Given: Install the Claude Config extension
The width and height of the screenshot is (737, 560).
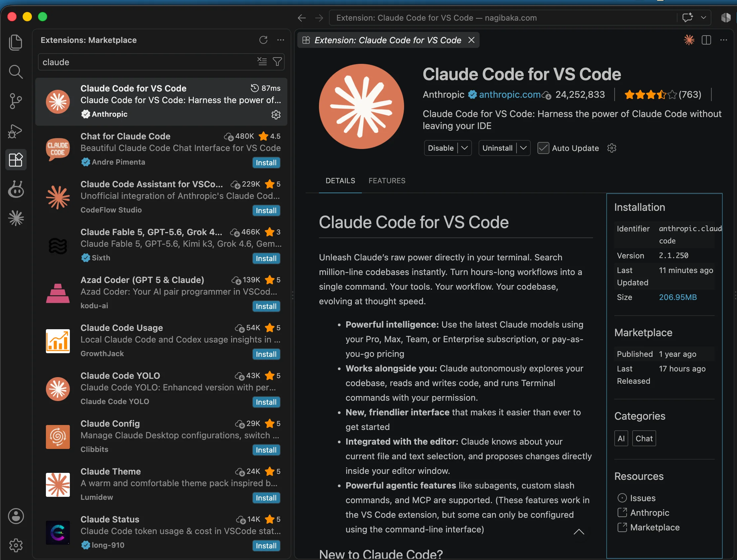Looking at the screenshot, I should pos(266,450).
